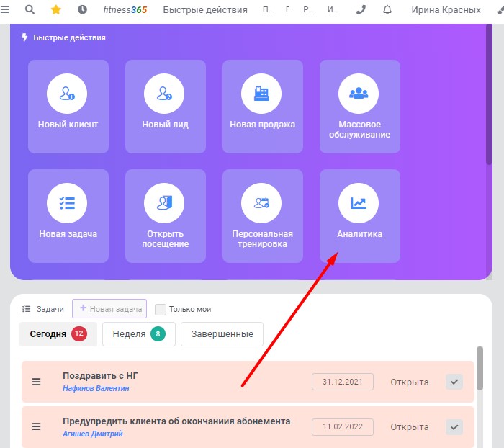
Task: Expand the Предупредить клиента task handle
Action: pos(36,427)
